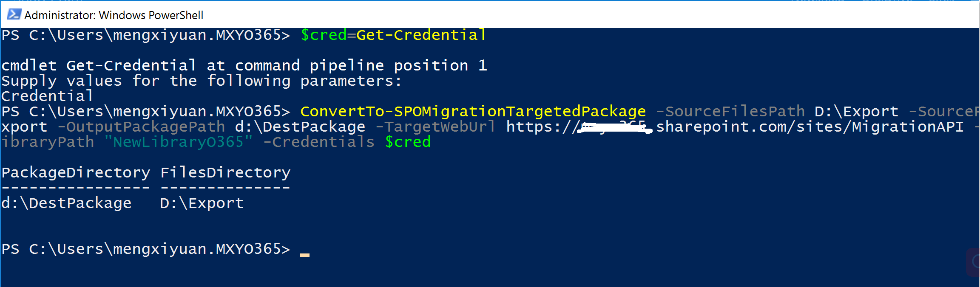Click the "Supply values for the following parameters" line
This screenshot has width=980, height=287.
click(x=202, y=81)
